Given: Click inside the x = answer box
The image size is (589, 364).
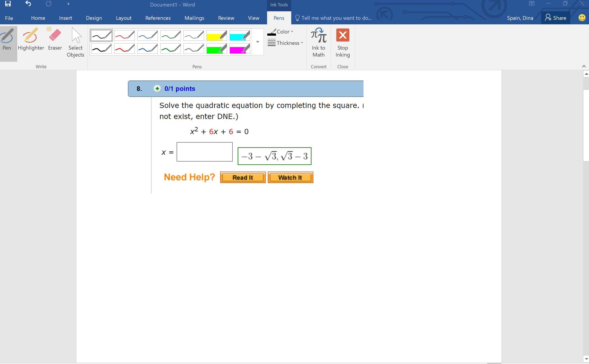Looking at the screenshot, I should 204,152.
